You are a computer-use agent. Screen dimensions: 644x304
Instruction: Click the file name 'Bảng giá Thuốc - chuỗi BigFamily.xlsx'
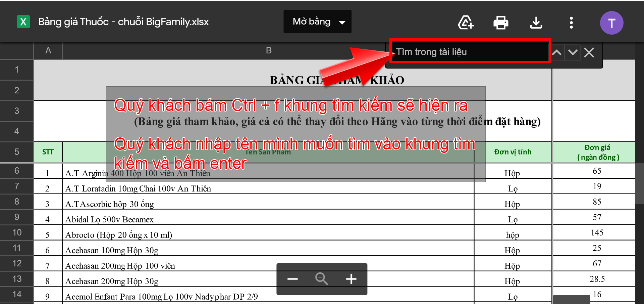pyautogui.click(x=123, y=22)
